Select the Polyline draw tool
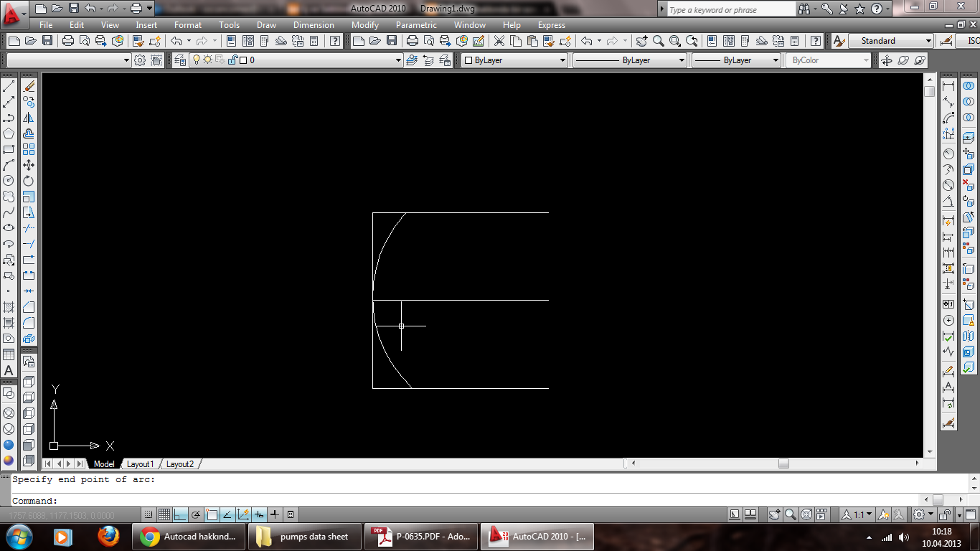Screen dimensions: 980x551 click(9, 118)
